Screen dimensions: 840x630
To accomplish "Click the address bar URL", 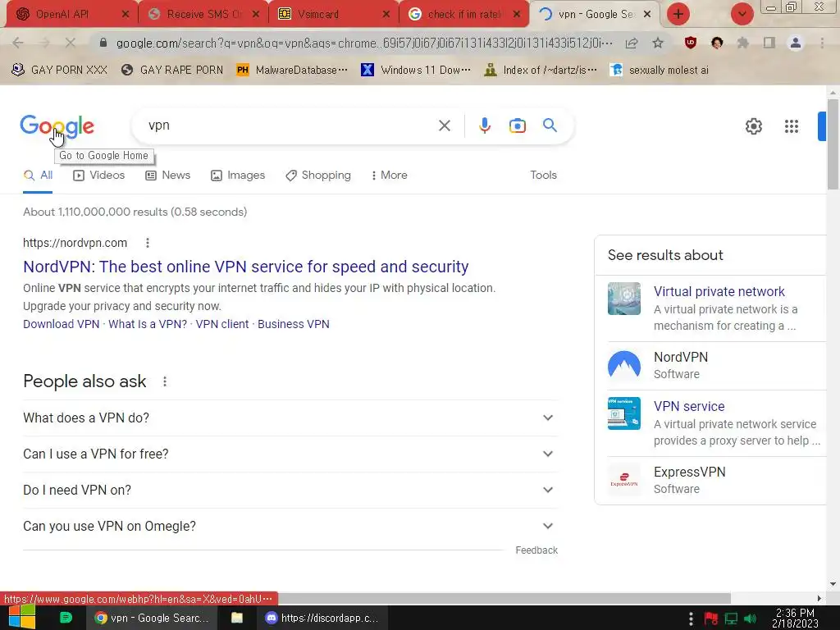I will [364, 43].
